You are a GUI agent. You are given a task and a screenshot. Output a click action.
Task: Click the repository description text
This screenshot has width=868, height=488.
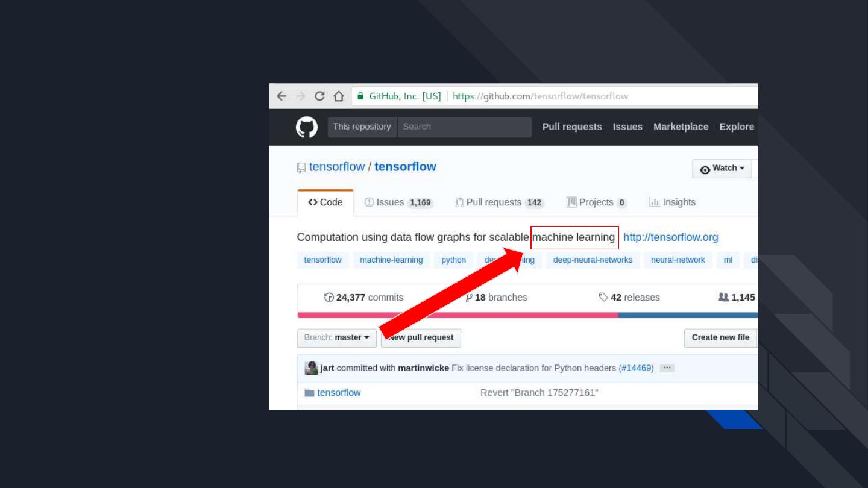coord(456,237)
